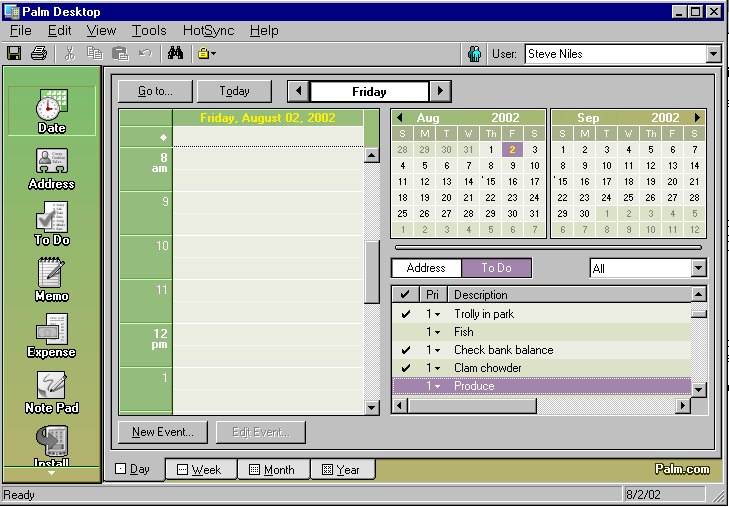
Task: Select August 15 in the mini calendar
Action: point(491,182)
